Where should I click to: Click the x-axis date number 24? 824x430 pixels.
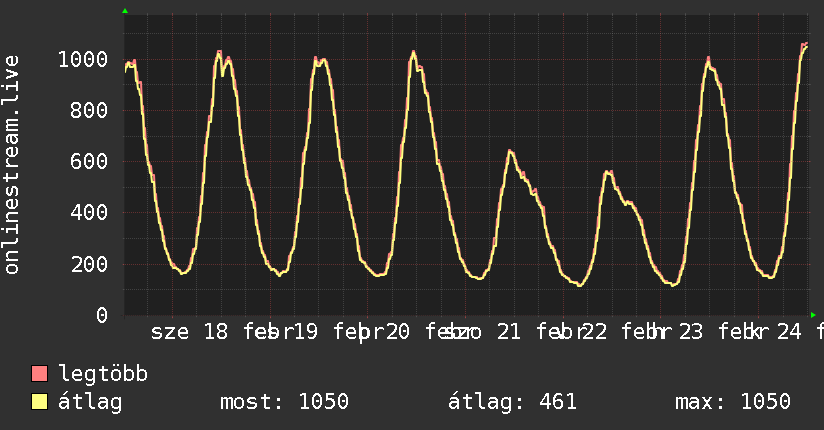tap(789, 332)
